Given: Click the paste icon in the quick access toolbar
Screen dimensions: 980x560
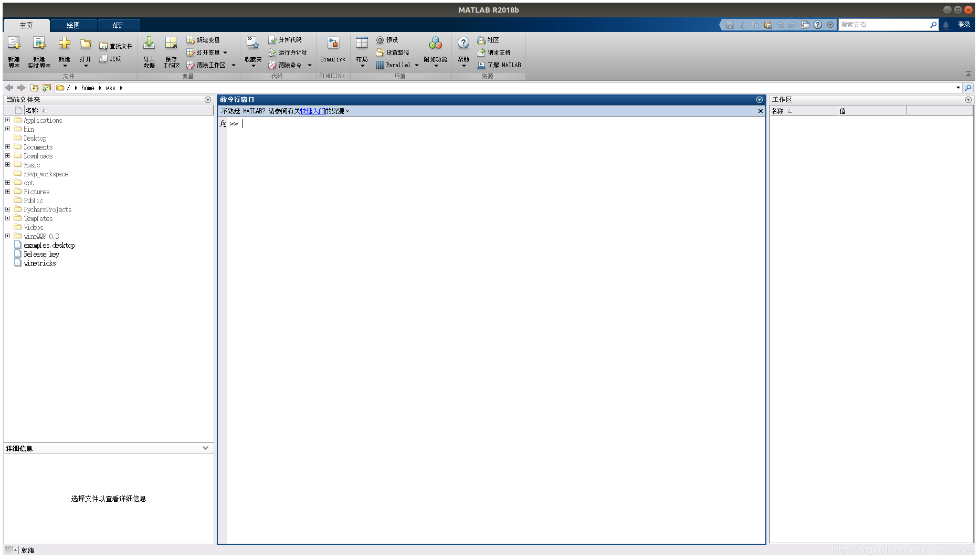Looking at the screenshot, I should [767, 25].
